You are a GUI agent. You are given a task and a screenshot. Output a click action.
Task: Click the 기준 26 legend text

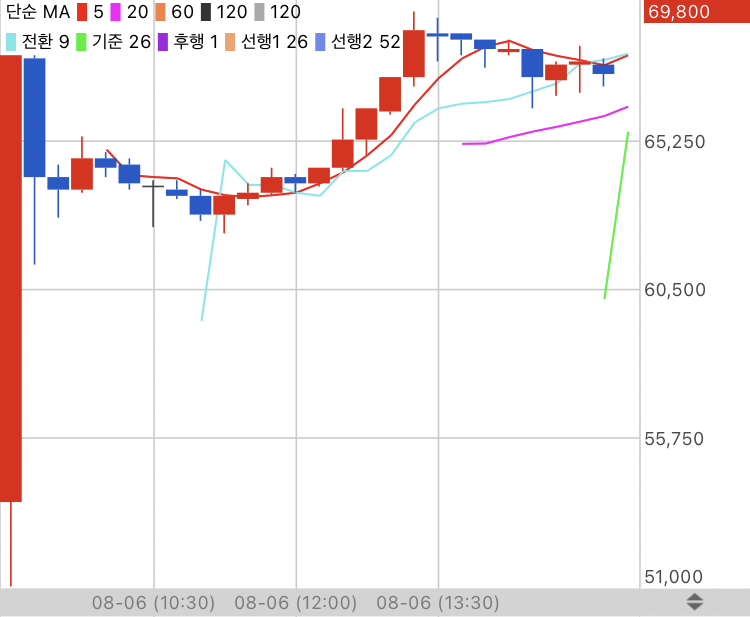click(121, 42)
